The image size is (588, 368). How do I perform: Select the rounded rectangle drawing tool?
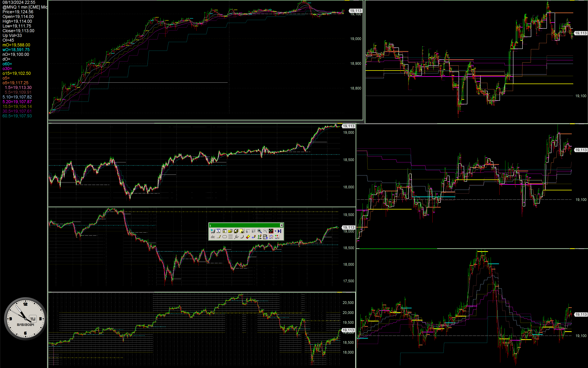[225, 237]
